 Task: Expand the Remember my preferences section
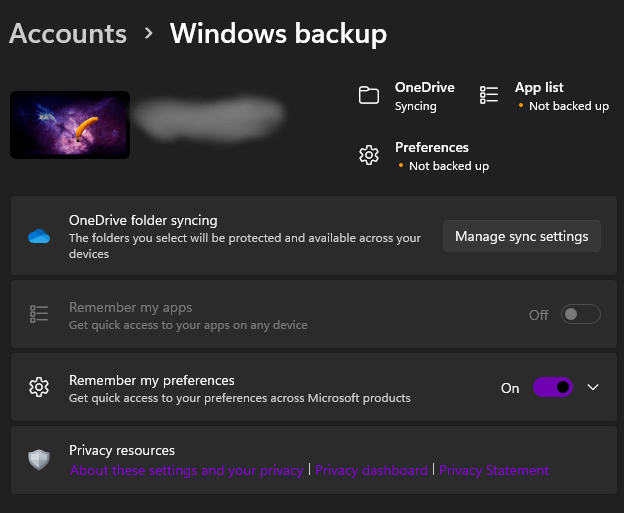pos(593,387)
